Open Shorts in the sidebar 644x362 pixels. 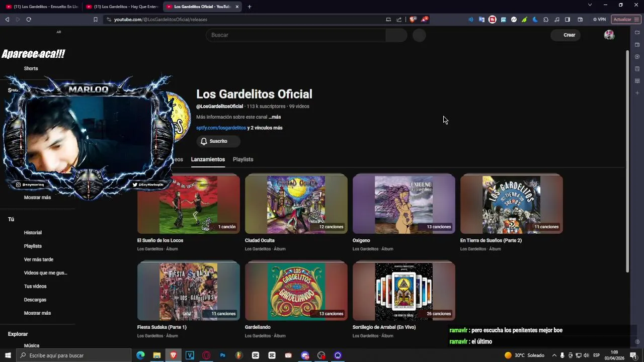click(x=31, y=68)
